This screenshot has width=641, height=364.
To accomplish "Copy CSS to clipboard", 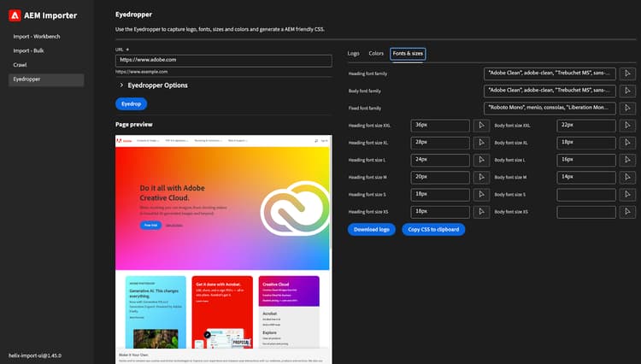I will (x=433, y=229).
